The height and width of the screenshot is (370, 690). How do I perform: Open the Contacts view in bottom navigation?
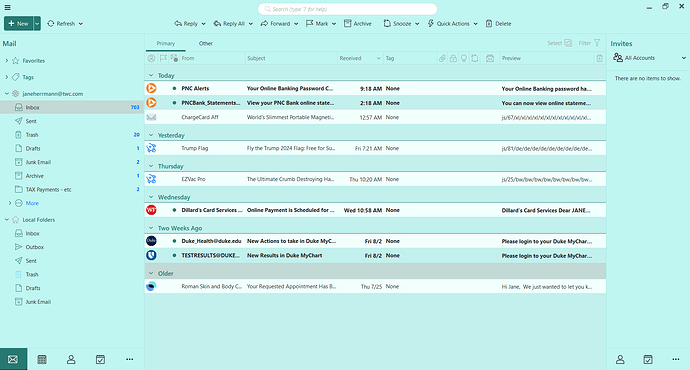pyautogui.click(x=71, y=359)
